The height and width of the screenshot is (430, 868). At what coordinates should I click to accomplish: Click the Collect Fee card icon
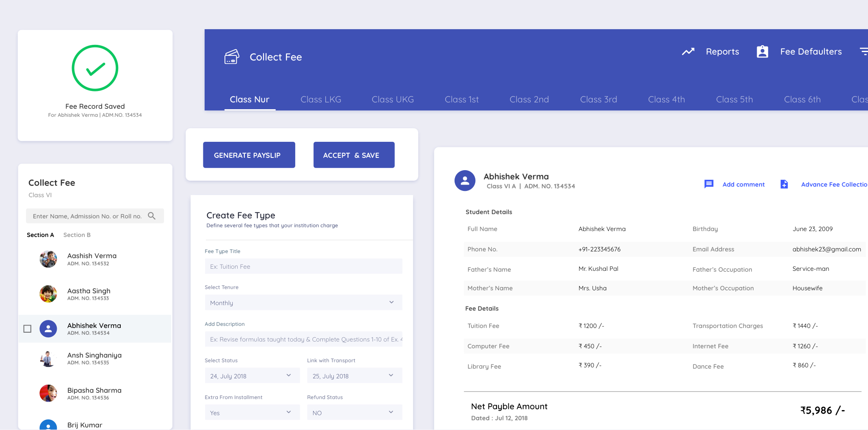[x=232, y=57]
